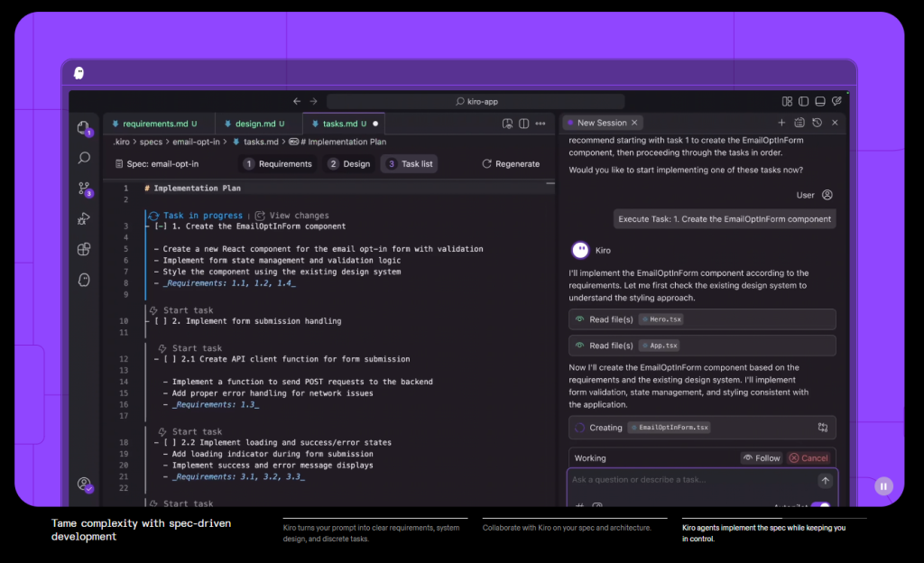
Task: Open the EmailOptInForm.tsx file chip
Action: coord(669,428)
